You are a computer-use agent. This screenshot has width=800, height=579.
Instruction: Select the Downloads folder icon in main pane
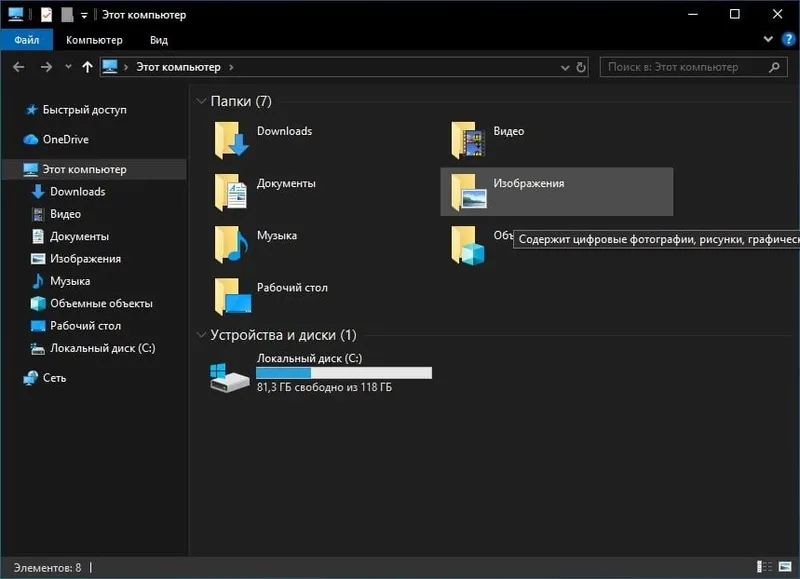coord(231,140)
